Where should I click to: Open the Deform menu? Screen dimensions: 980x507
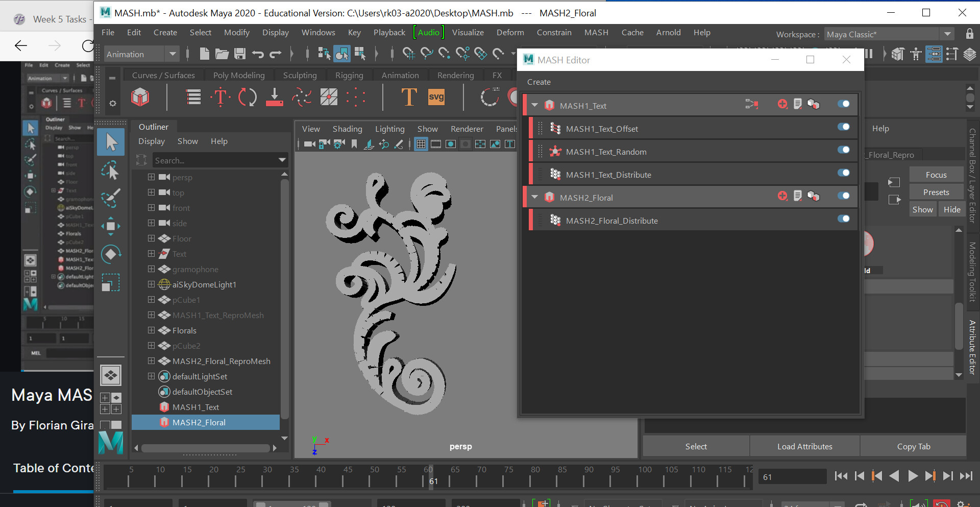510,33
